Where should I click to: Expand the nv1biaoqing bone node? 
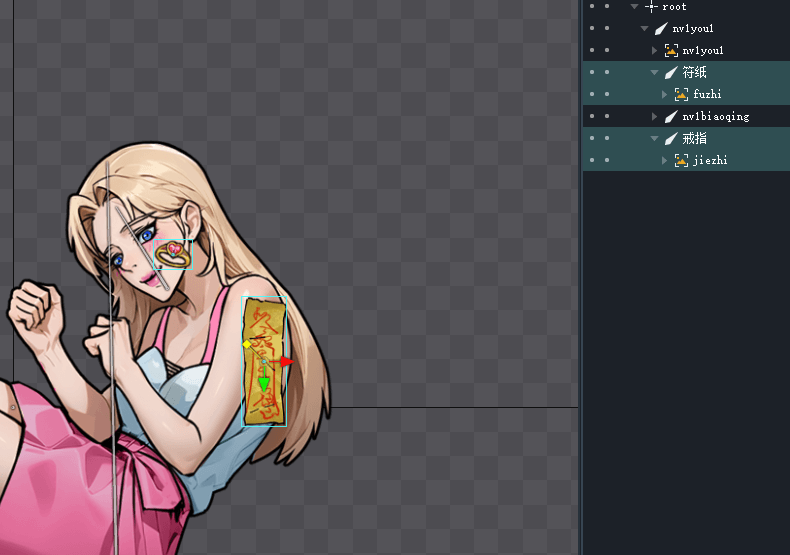655,117
